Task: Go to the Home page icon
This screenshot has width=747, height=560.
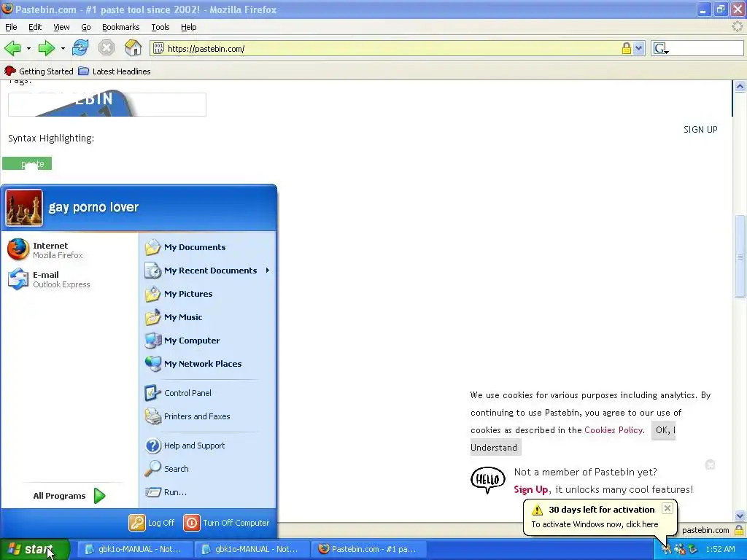Action: pyautogui.click(x=133, y=48)
